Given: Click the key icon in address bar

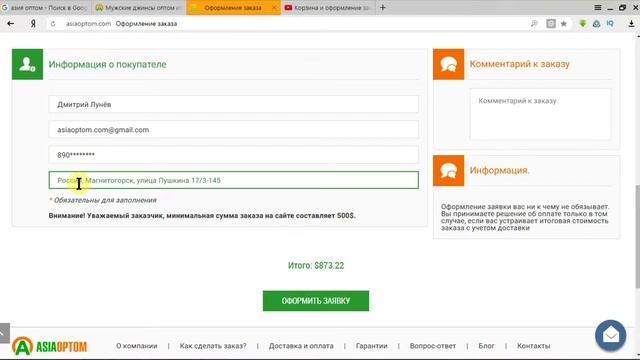Looking at the screenshot, I should (x=534, y=24).
